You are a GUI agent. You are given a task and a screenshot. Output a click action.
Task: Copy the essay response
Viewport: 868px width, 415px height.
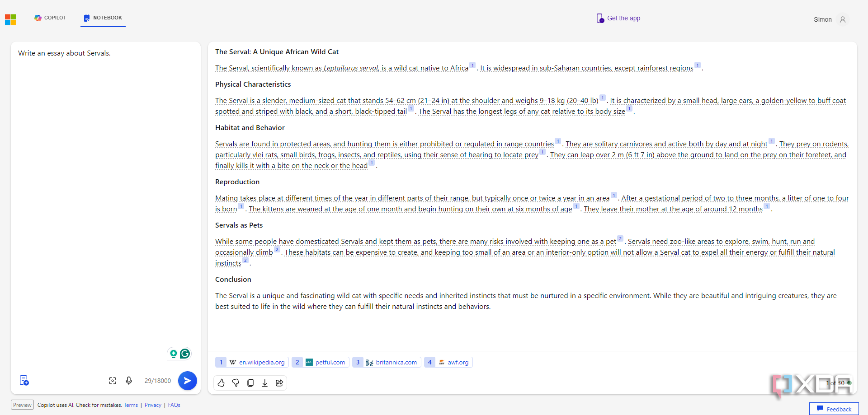(x=250, y=383)
